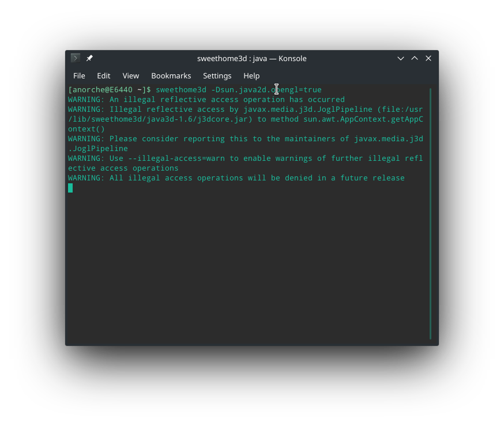Click the 'Please consider reporting this' warning line
The height and width of the screenshot is (426, 504).
(x=245, y=139)
